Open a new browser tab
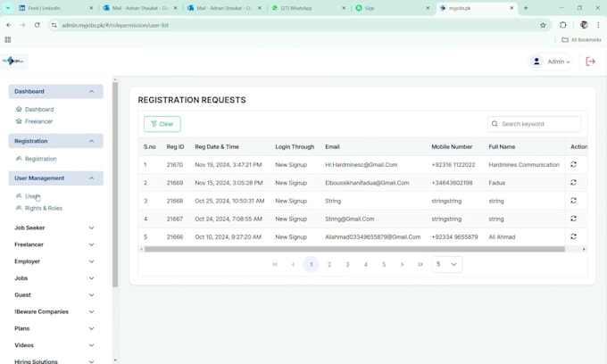 pos(526,8)
